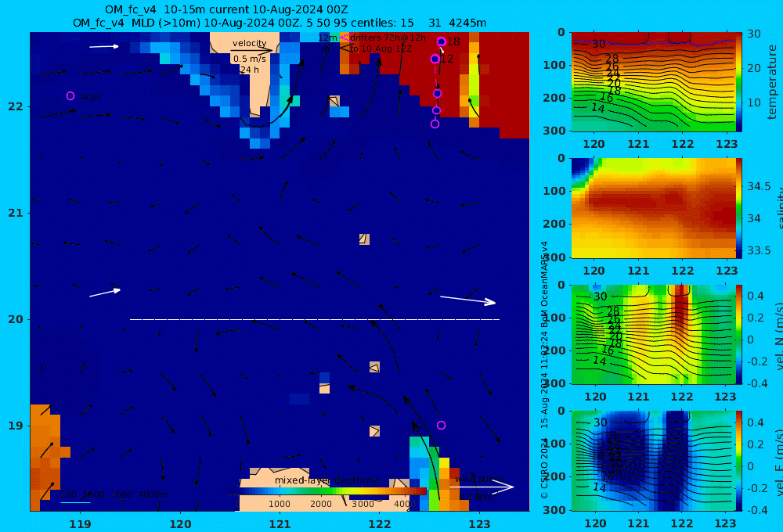Click the '0.5 m/s' velocity scale text
Image resolution: width=783 pixels, height=532 pixels.
(250, 59)
